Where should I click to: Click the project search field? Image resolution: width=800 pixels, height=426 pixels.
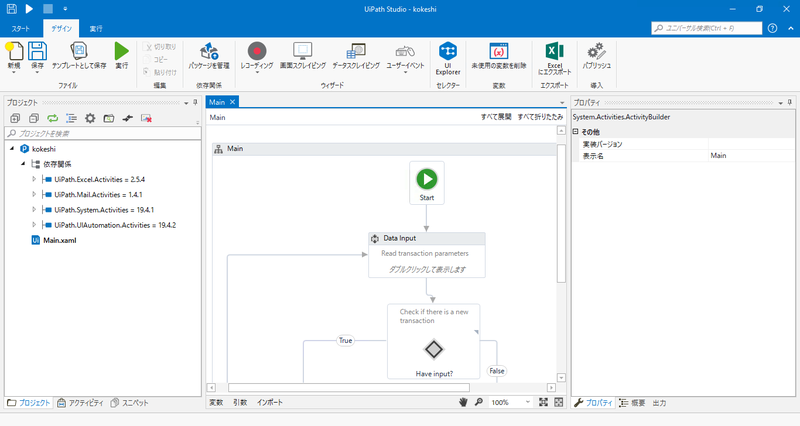pyautogui.click(x=103, y=134)
